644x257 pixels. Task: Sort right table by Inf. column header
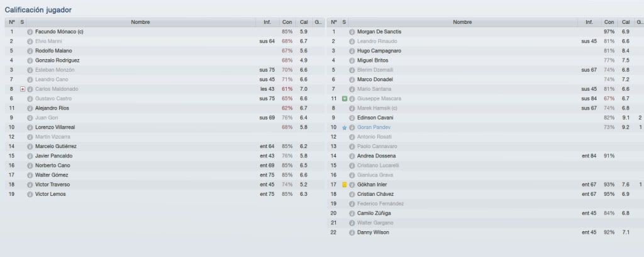[x=589, y=22]
